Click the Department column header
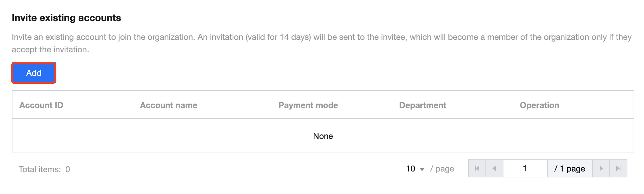 422,105
